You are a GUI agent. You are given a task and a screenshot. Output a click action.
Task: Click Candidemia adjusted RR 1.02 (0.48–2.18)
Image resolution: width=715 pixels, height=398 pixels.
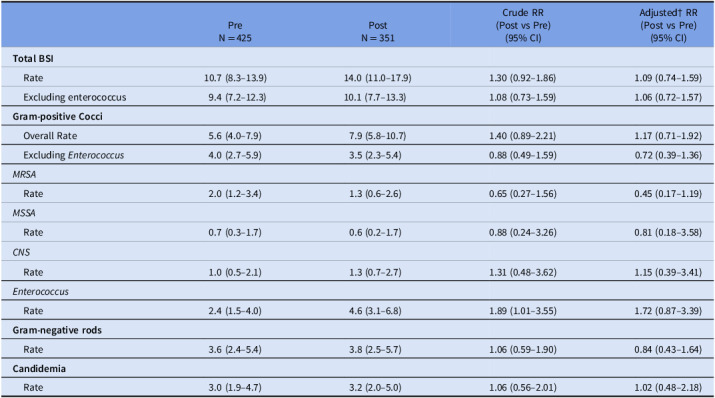pos(668,388)
